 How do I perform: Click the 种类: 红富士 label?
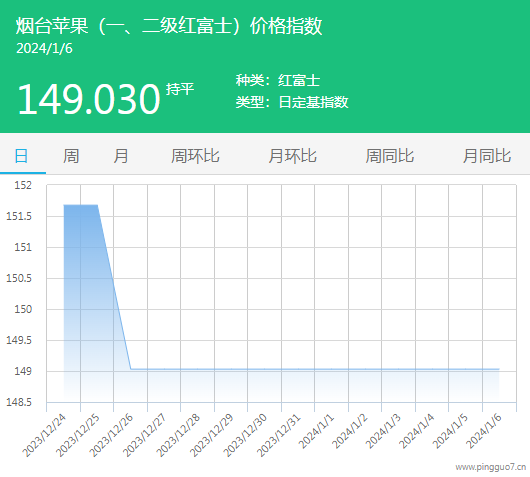278,80
